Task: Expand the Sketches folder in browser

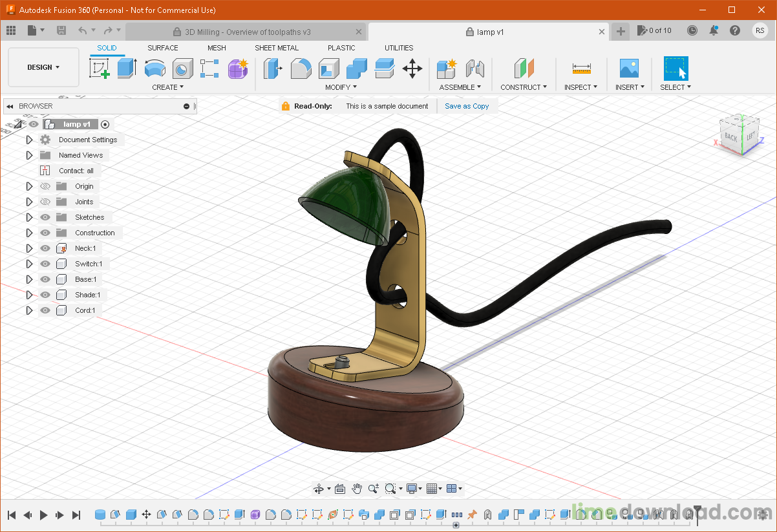Action: click(x=29, y=217)
